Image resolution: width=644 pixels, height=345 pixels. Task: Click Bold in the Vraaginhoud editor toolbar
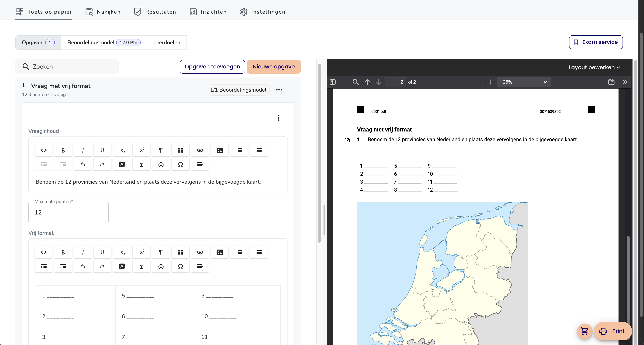pyautogui.click(x=63, y=150)
